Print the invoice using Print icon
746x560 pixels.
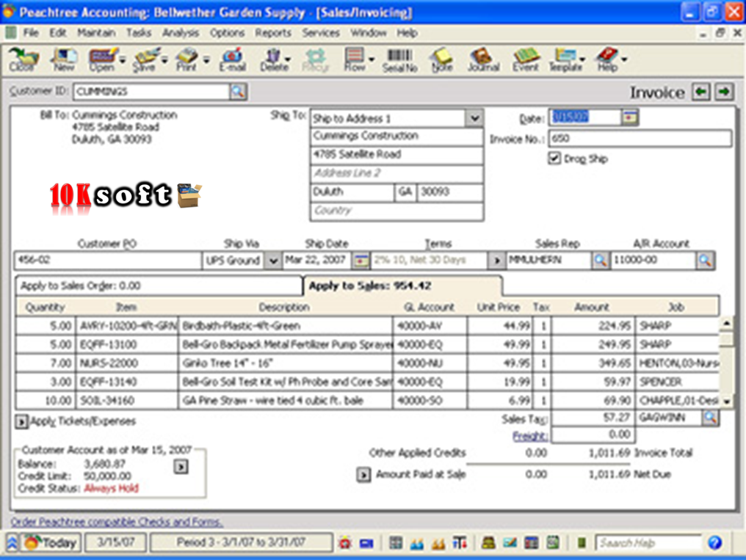pos(186,60)
